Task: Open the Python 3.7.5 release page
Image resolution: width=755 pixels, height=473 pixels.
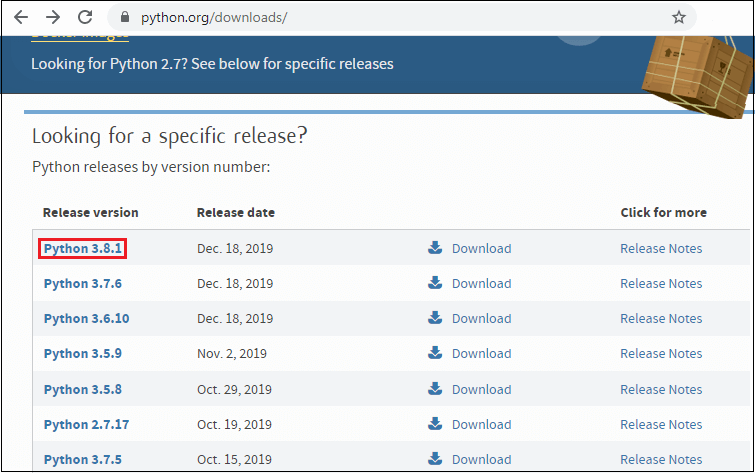Action: pos(83,459)
